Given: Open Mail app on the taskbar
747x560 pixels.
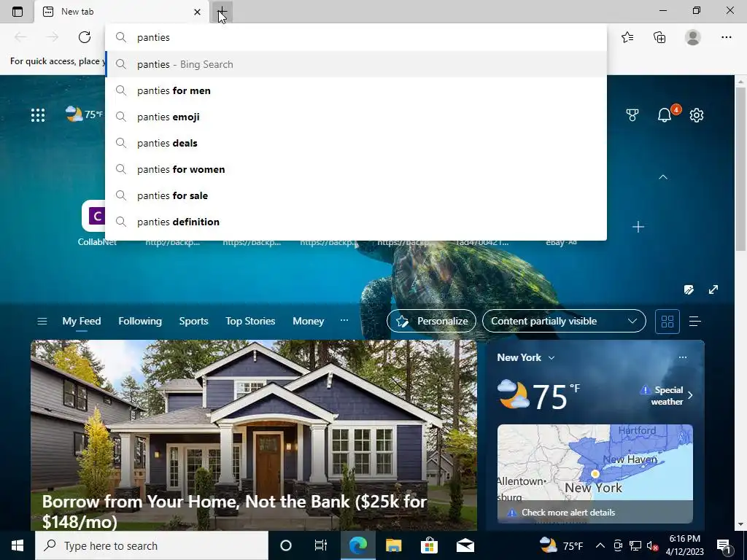Looking at the screenshot, I should pos(465,545).
